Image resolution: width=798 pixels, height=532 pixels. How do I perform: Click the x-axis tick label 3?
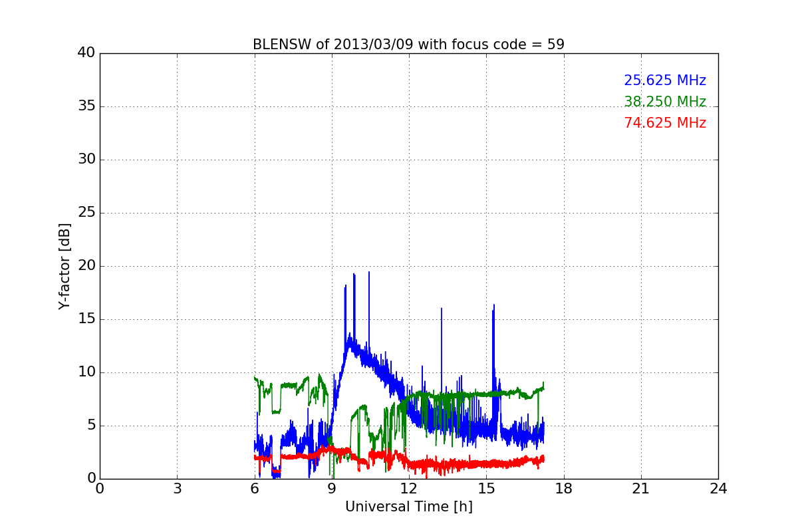(177, 489)
